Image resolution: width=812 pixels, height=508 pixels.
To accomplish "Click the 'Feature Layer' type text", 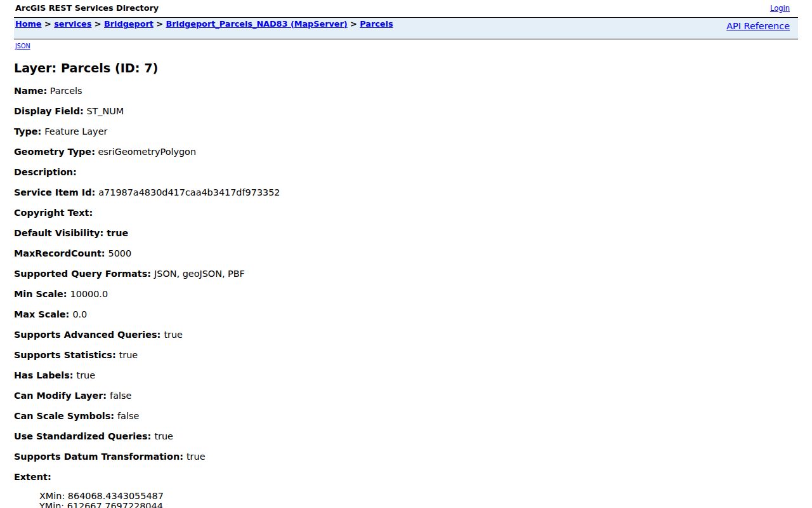I will click(76, 131).
